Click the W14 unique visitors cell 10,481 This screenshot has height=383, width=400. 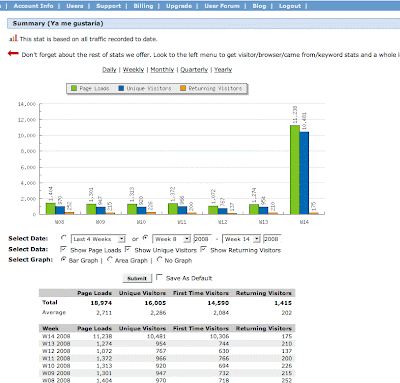click(156, 336)
